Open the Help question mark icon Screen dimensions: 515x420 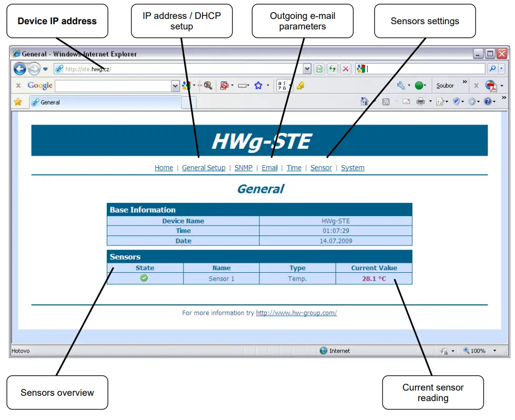tap(487, 101)
